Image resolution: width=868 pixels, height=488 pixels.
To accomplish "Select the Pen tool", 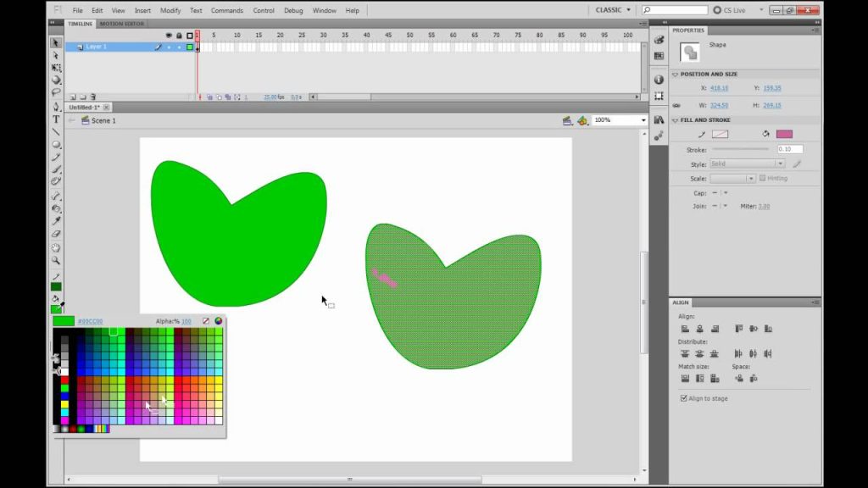I will [x=56, y=106].
